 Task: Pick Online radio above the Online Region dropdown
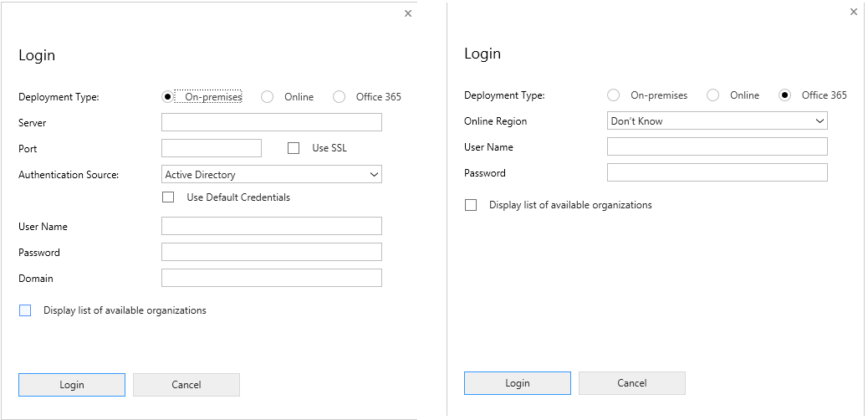click(x=712, y=95)
